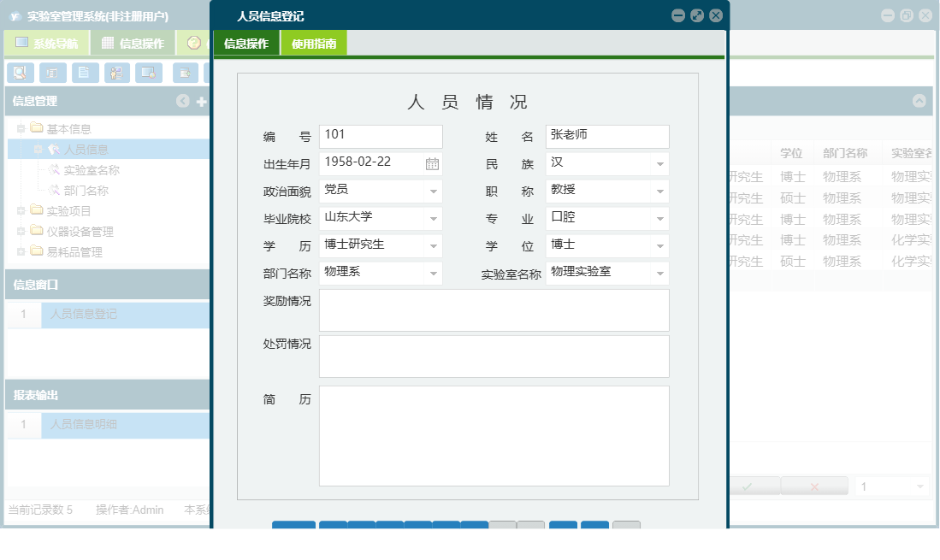Viewport: 940px width, 560px height.
Task: Click the red X cancel icon
Action: tap(813, 486)
